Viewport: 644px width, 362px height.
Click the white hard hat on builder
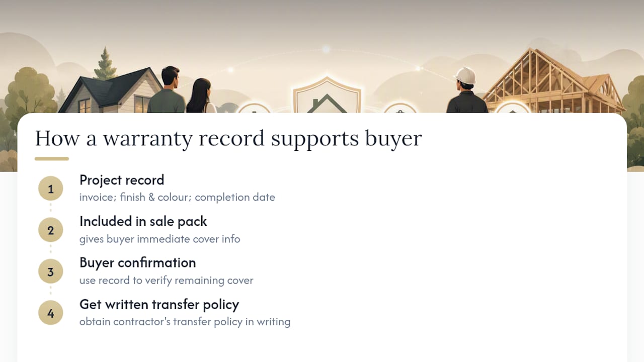point(465,76)
